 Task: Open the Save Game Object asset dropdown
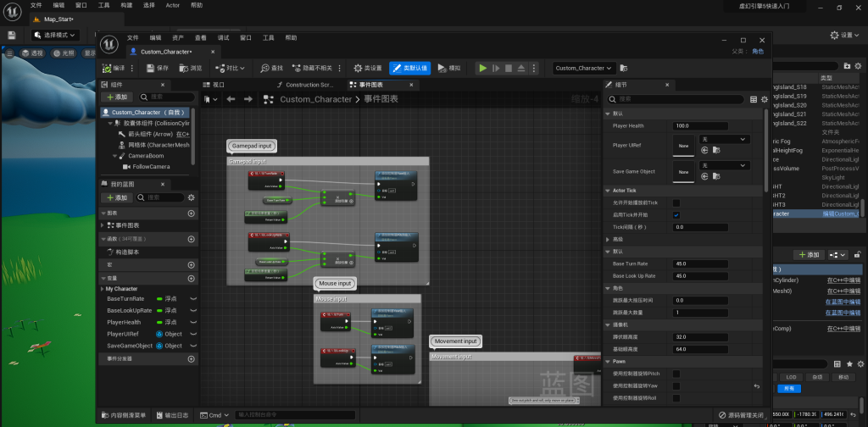pyautogui.click(x=725, y=165)
